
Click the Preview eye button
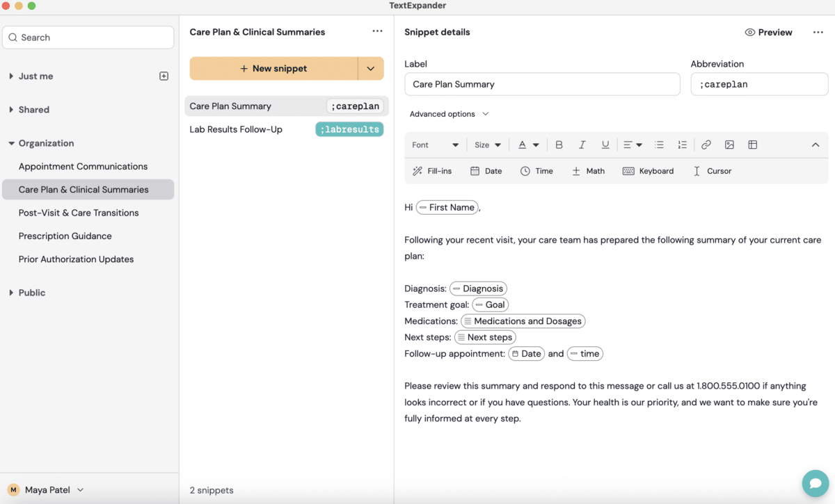(x=768, y=32)
